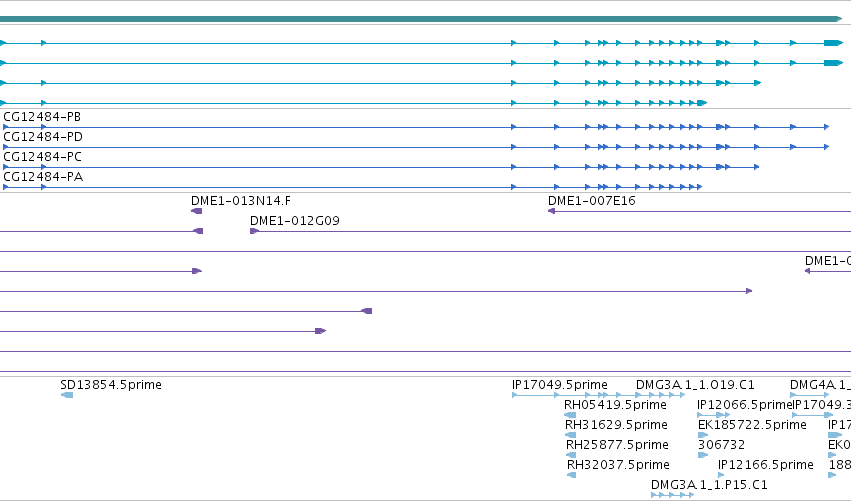
Task: Select the SD13854.5prime EST label
Action: tap(111, 385)
